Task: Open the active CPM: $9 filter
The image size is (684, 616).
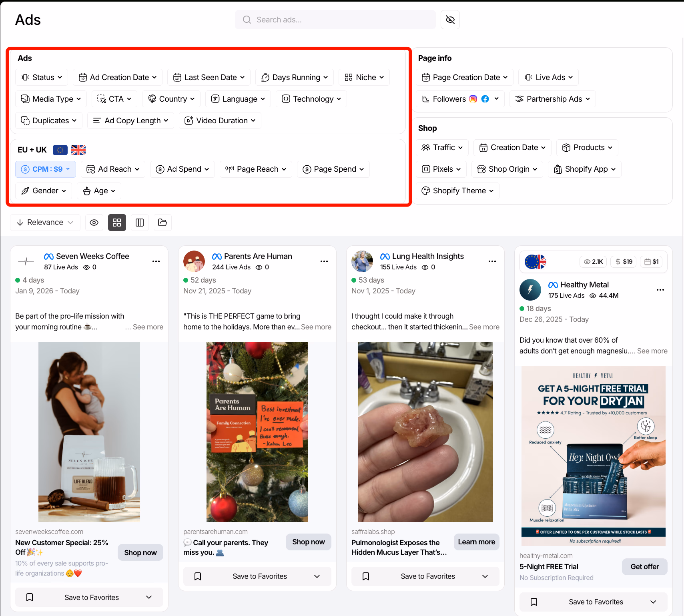Action: 45,169
